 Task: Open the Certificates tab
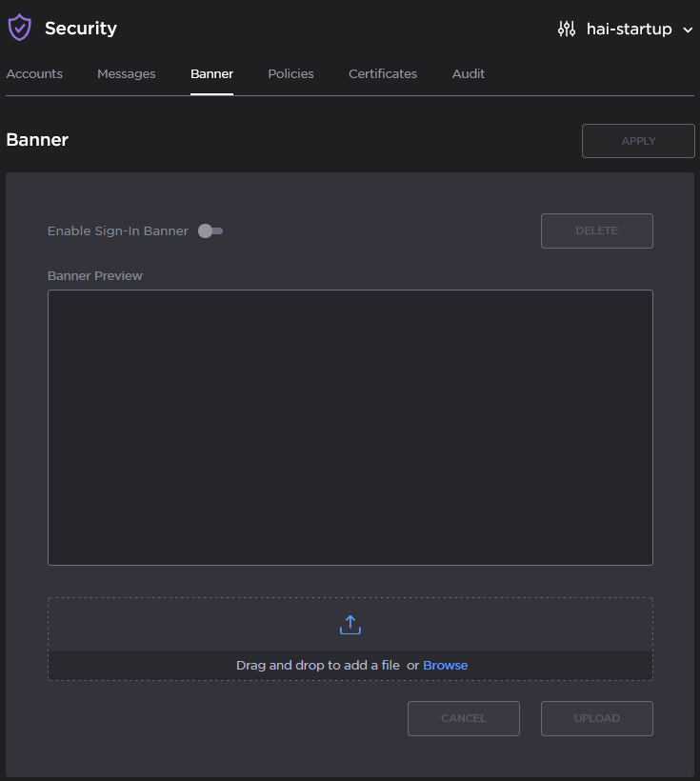point(383,73)
